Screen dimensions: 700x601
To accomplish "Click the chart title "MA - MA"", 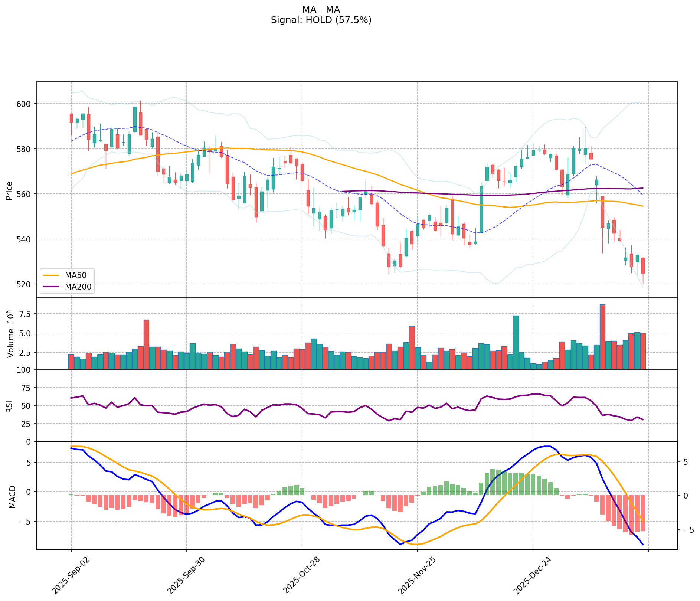I will pos(321,10).
